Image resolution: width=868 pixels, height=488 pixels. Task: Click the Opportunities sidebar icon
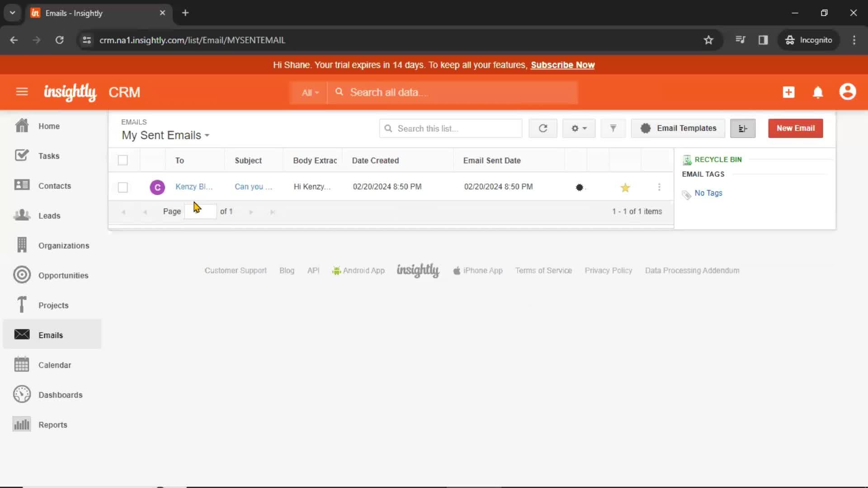click(x=21, y=275)
